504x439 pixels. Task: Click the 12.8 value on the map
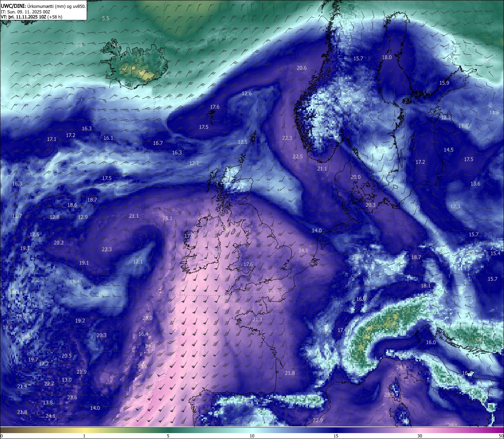pyautogui.click(x=54, y=217)
